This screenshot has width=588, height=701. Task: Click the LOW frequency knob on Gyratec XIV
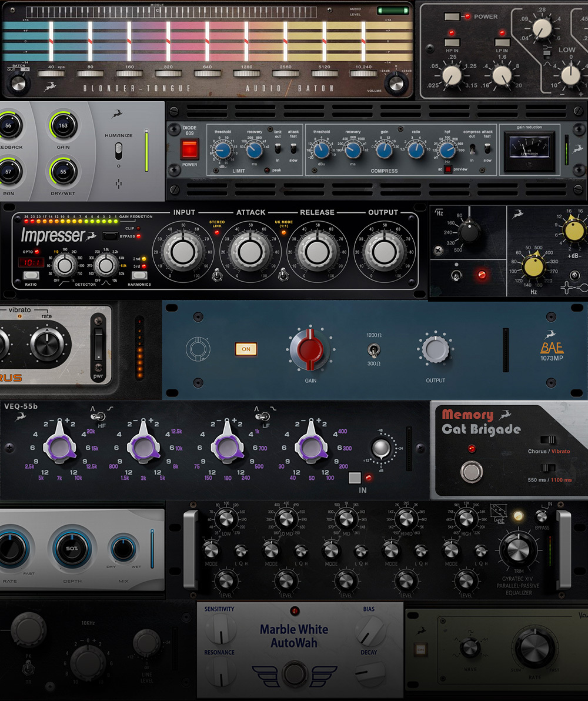pyautogui.click(x=226, y=519)
